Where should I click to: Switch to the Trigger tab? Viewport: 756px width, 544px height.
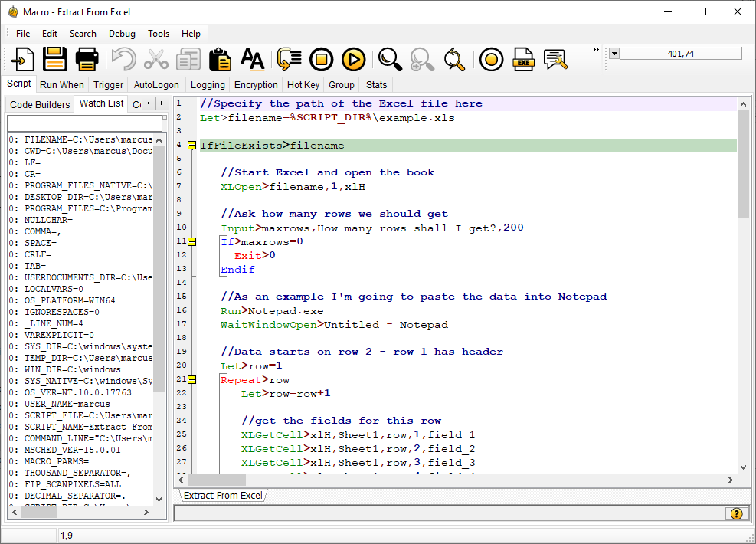point(109,85)
